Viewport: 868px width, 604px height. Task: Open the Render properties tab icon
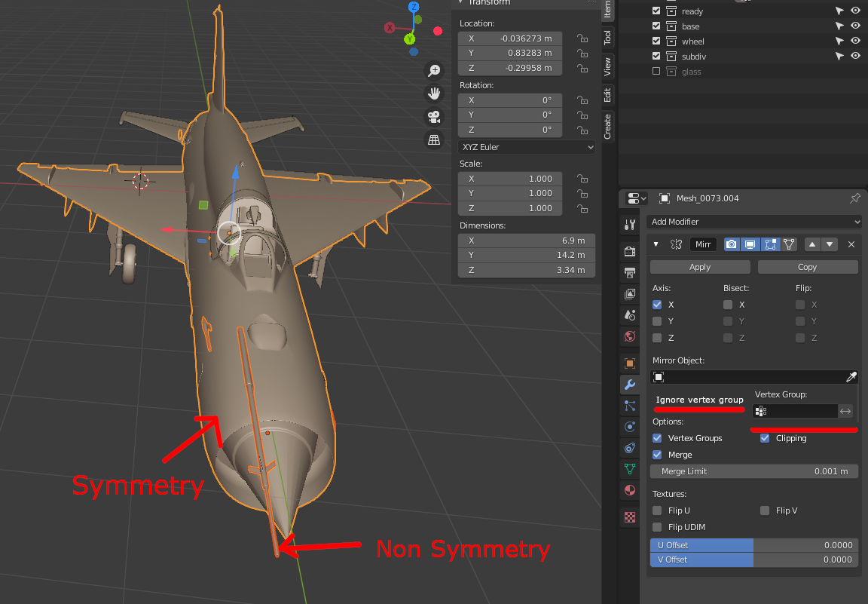(x=630, y=252)
